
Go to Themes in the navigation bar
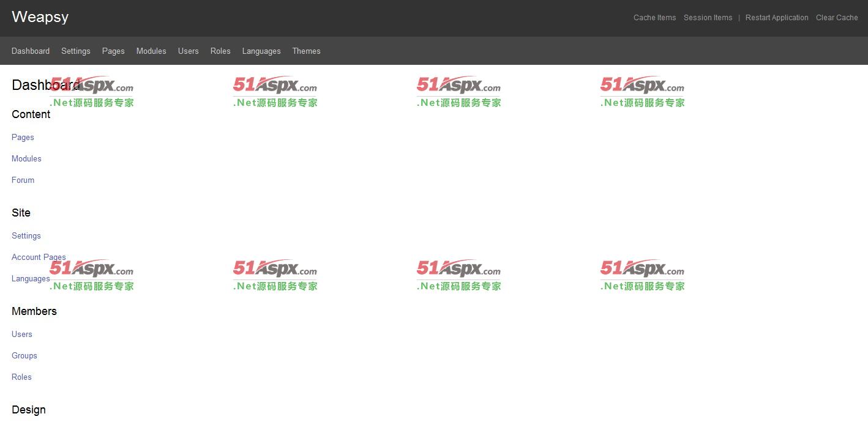306,51
